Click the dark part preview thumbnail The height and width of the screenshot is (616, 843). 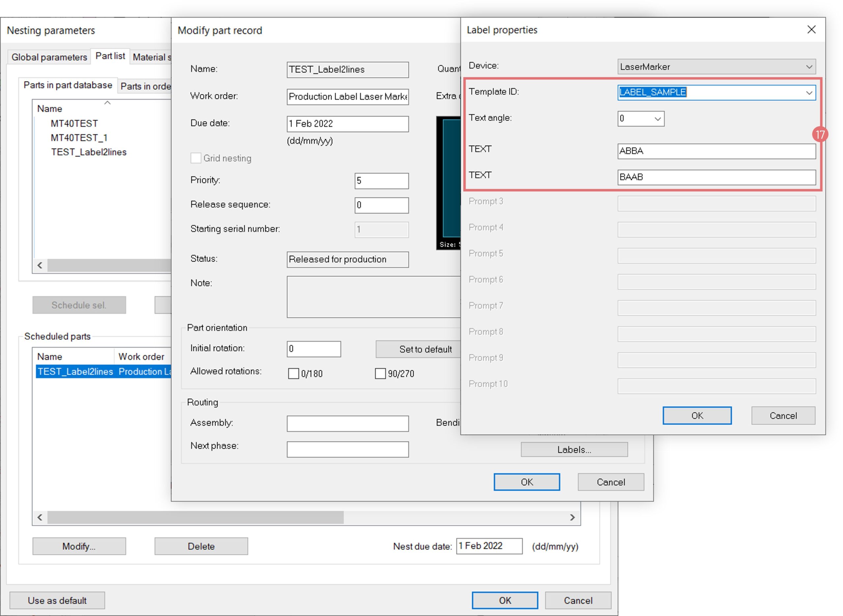[x=449, y=179]
